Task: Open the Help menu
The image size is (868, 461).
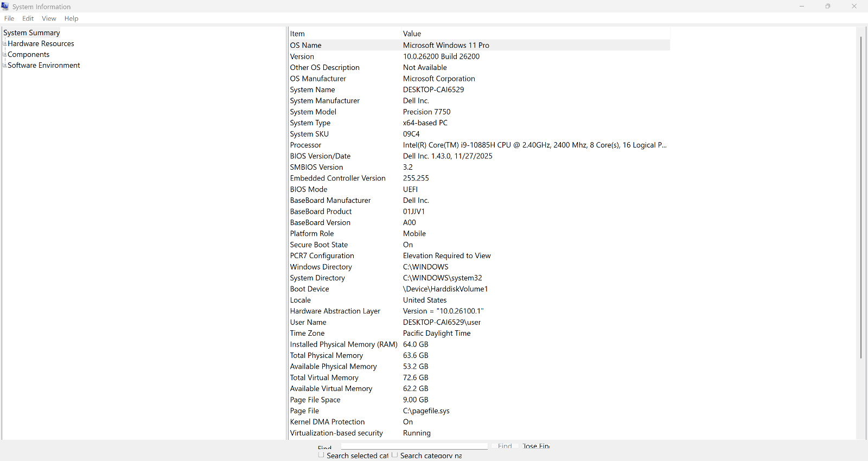Action: [71, 18]
